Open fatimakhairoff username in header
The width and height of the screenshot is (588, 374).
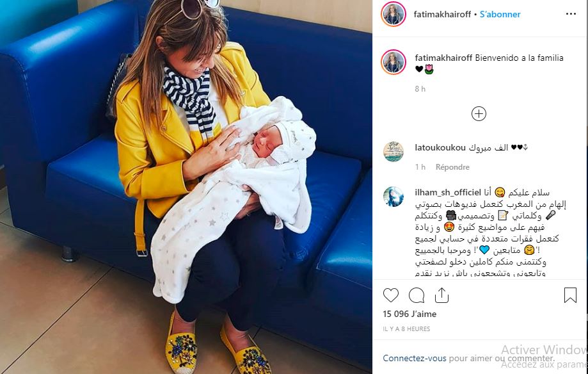[x=442, y=14]
